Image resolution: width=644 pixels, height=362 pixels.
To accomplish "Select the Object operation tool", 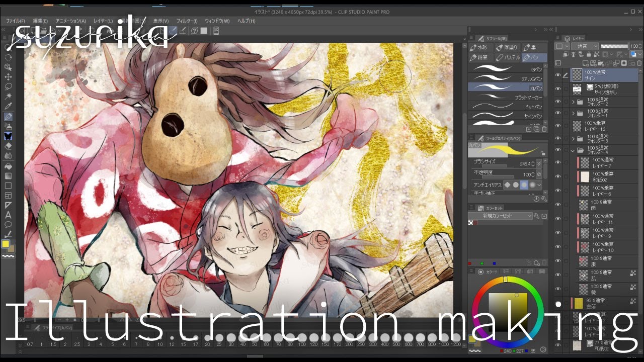I will [8, 67].
